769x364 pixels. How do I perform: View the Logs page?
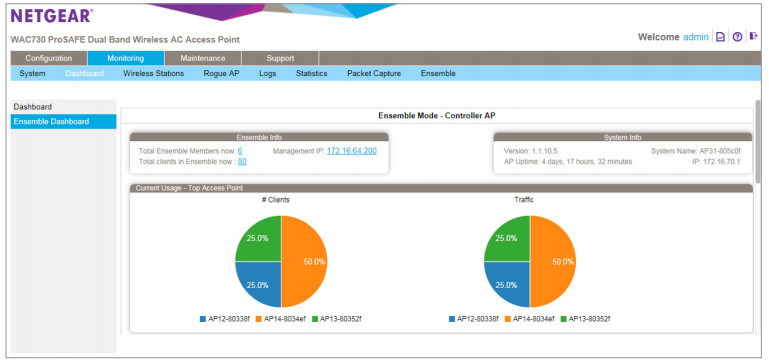click(267, 74)
